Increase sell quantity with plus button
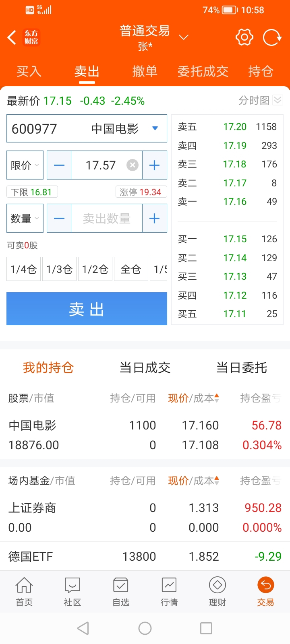Screen dimensions: 290x644 pos(154,218)
